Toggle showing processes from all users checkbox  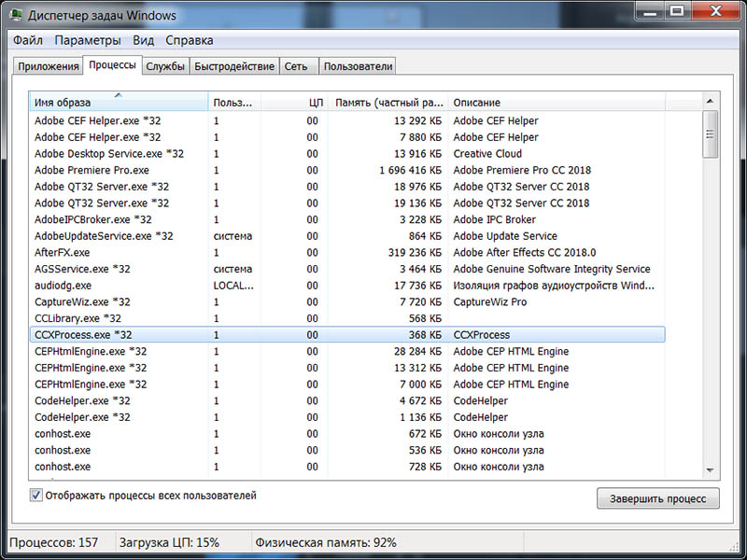pos(35,496)
